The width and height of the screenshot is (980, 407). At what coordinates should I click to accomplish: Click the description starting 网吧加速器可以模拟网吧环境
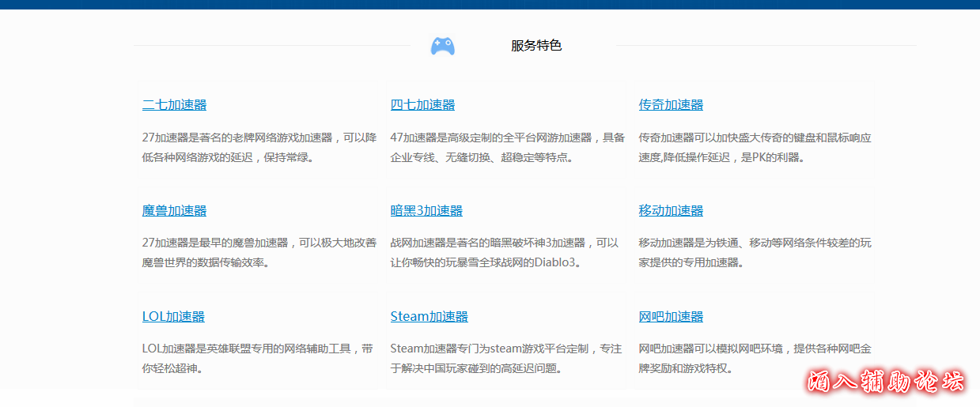click(755, 359)
